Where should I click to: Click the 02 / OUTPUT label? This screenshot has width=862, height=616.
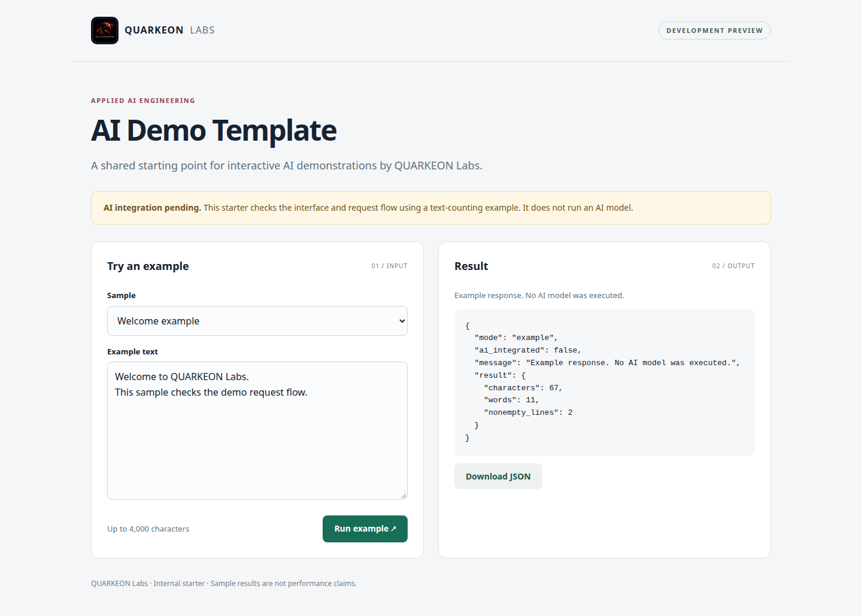(x=733, y=266)
